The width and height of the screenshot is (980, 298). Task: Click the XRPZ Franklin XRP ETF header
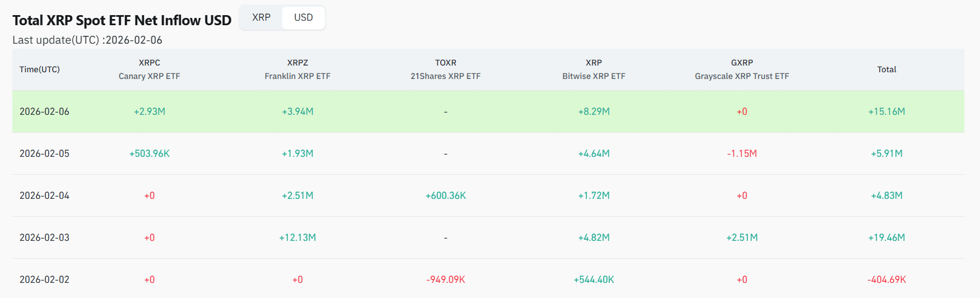(297, 69)
